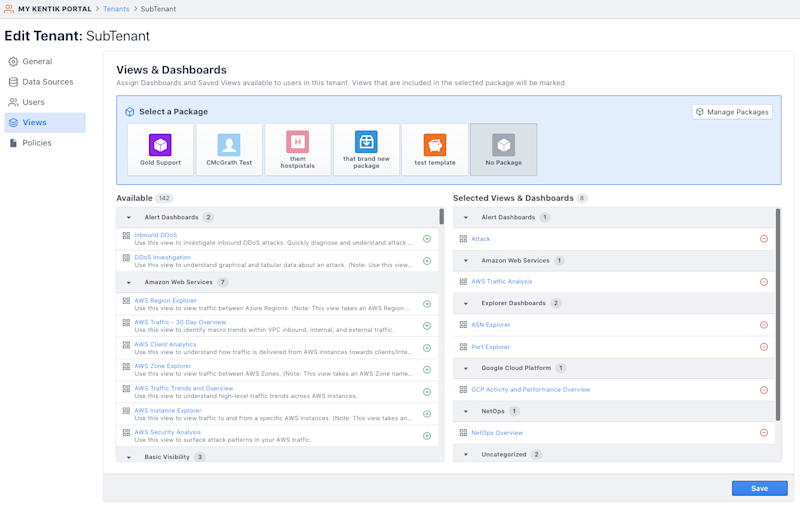Add AWS Region Explorer using plus icon
Viewport: 800px width, 508px height.
coord(427,304)
